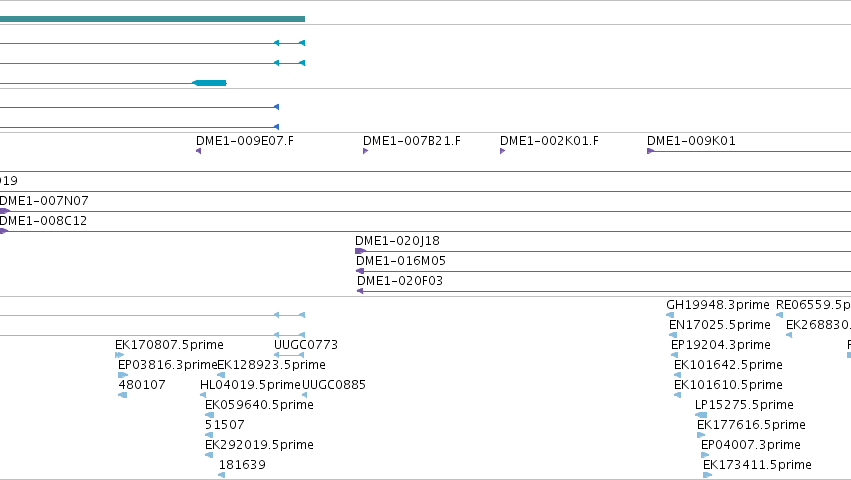Select the DME1-007B21.F feature label
851x480 pixels.
(412, 141)
